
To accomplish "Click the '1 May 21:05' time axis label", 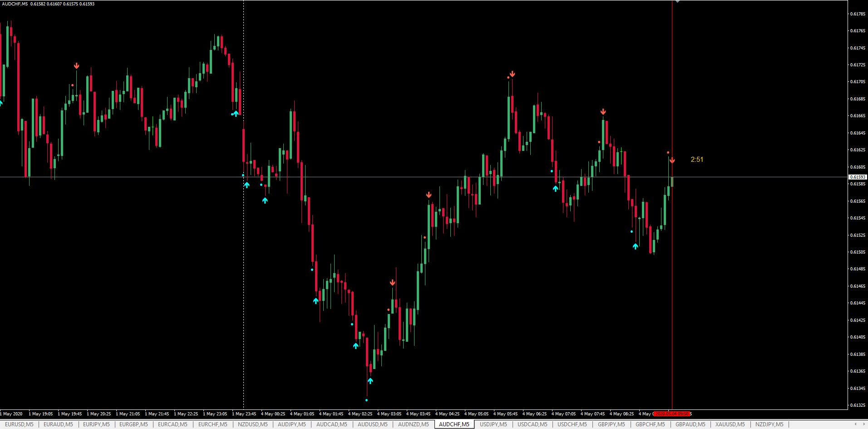I will 128,414.
